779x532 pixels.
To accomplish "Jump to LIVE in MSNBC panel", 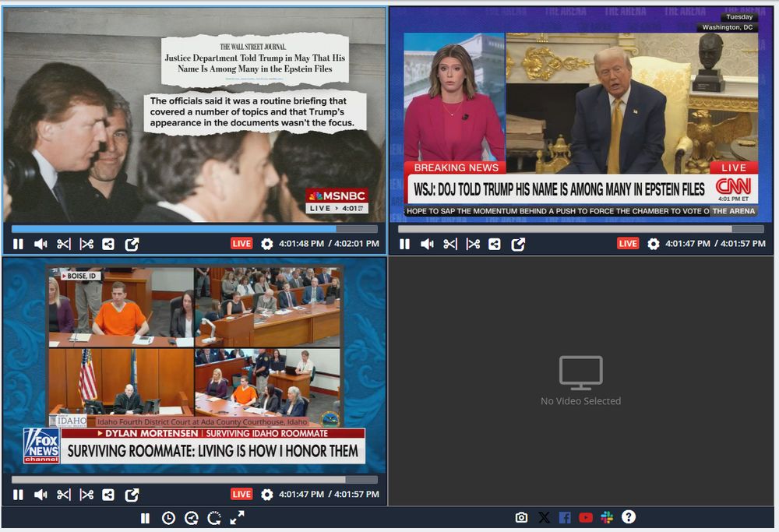I will click(x=241, y=243).
